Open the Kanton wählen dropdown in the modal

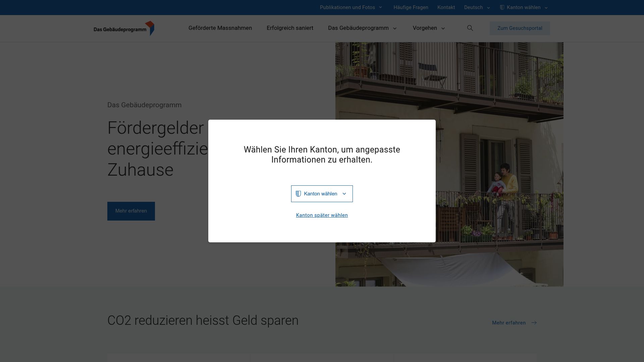(x=322, y=193)
